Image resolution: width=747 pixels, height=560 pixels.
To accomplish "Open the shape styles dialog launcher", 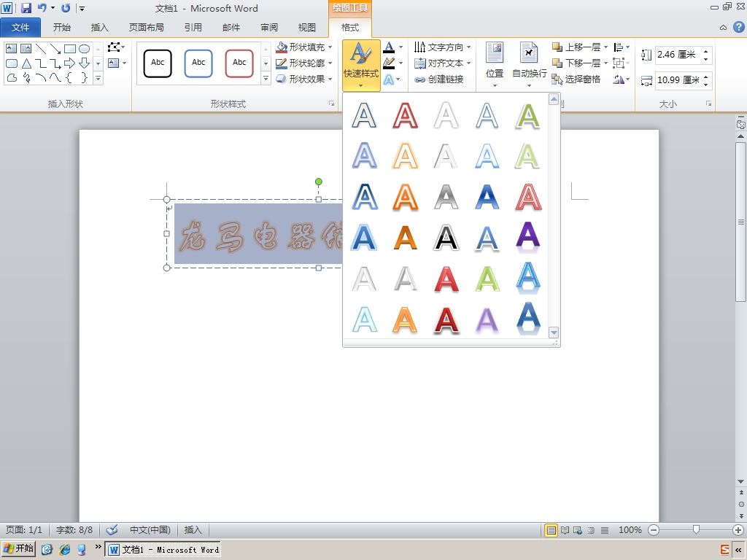I will pyautogui.click(x=332, y=104).
